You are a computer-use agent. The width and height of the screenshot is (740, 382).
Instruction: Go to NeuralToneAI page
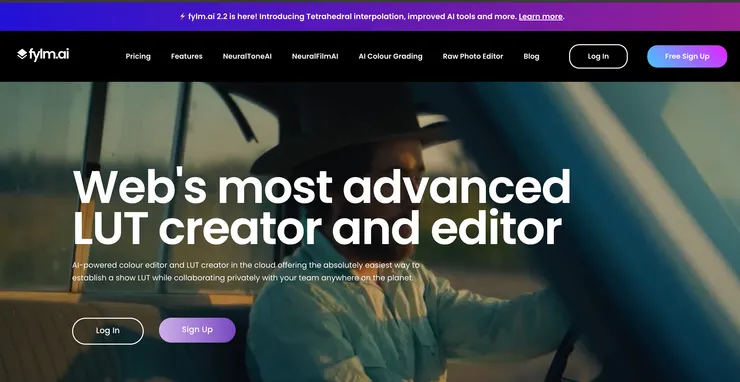pos(247,56)
